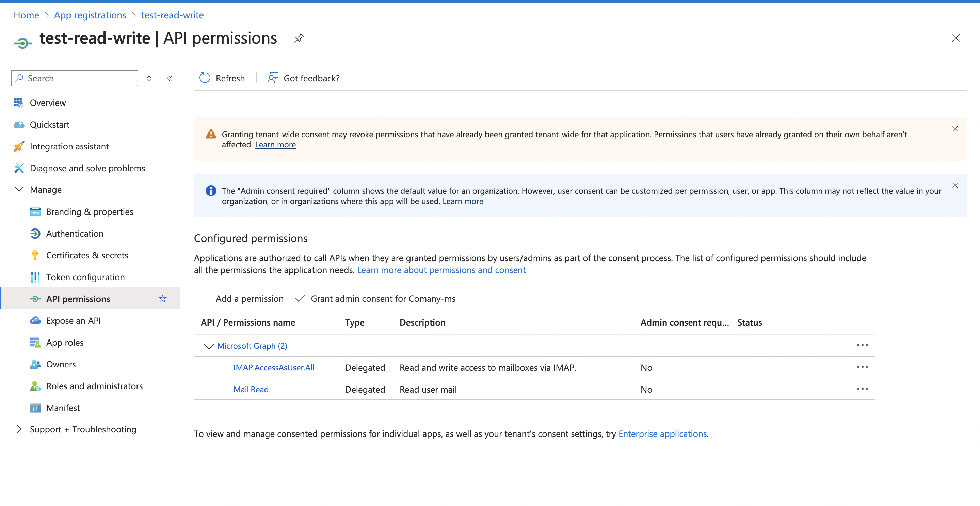980x506 pixels.
Task: Open more options for Mail.Read row
Action: pos(862,389)
